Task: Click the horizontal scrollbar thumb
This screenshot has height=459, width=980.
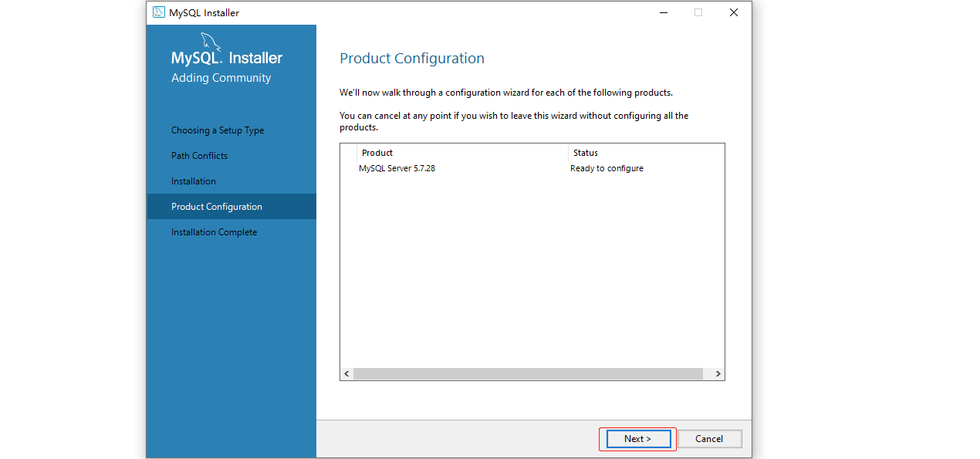Action: pos(528,373)
